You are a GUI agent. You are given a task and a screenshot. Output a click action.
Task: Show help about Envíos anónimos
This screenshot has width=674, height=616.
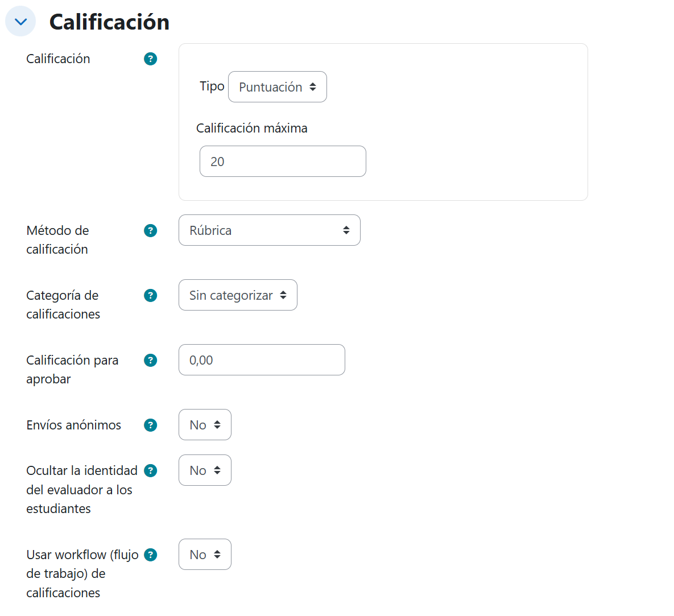[x=150, y=425]
